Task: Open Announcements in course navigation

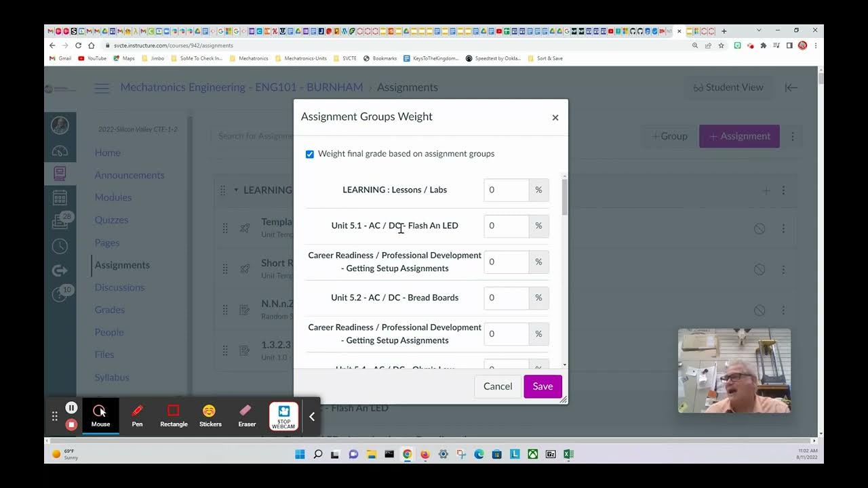Action: click(x=130, y=175)
